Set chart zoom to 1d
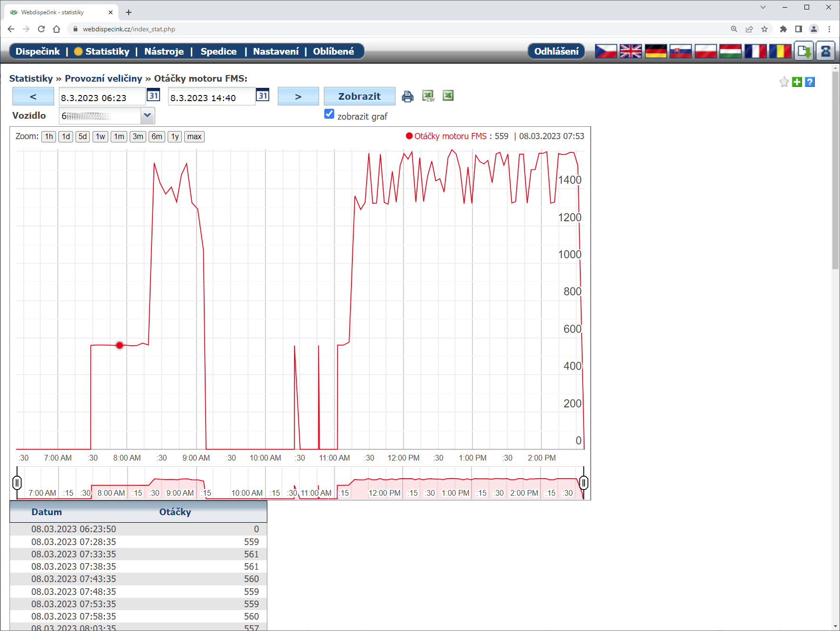840x631 pixels. click(66, 137)
